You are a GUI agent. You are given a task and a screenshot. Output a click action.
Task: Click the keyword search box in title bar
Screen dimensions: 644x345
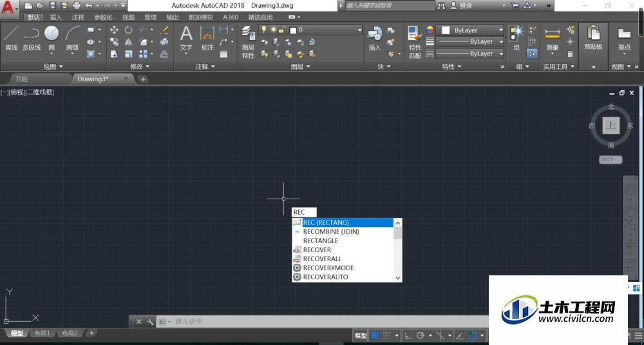click(389, 6)
